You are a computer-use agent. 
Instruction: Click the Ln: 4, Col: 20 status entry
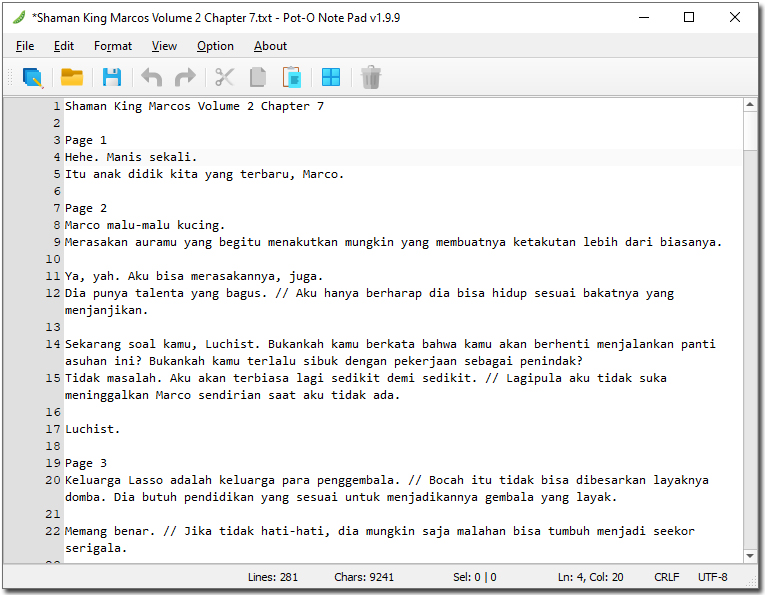pyautogui.click(x=590, y=577)
